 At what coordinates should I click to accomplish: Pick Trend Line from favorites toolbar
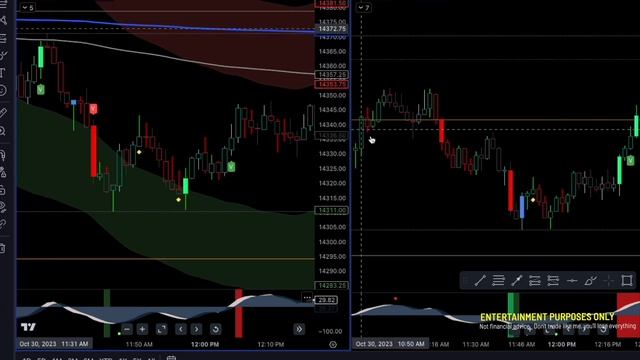pyautogui.click(x=480, y=280)
